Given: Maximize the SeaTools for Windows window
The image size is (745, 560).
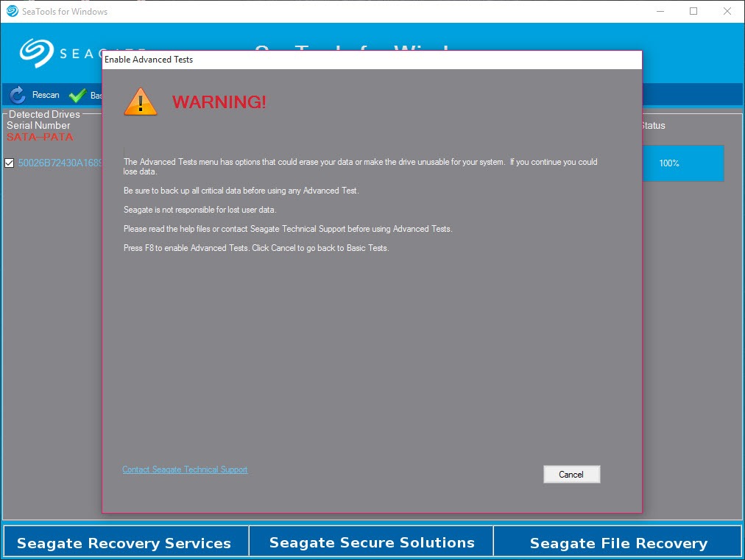Looking at the screenshot, I should [x=693, y=11].
